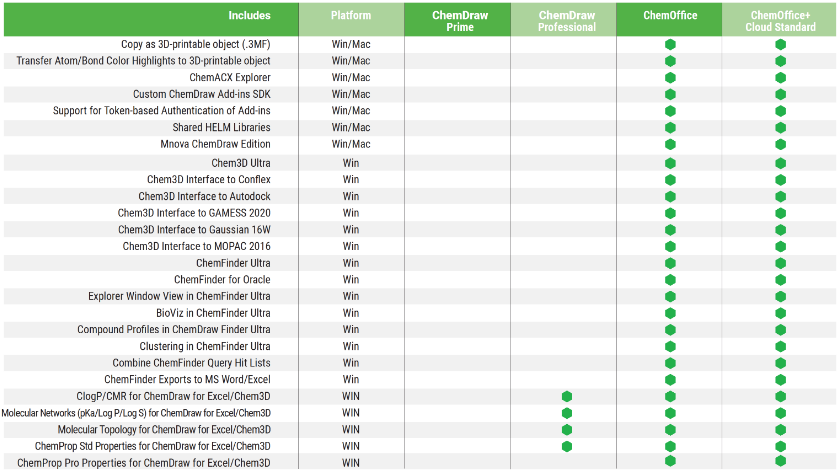
Task: Select 'Chem3D Interface to Autodock' label
Action: point(204,196)
